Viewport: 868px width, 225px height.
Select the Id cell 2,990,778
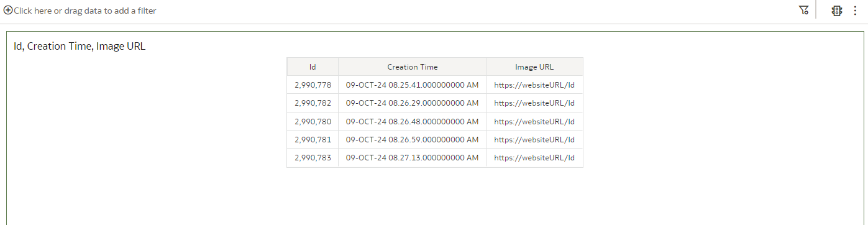(313, 85)
